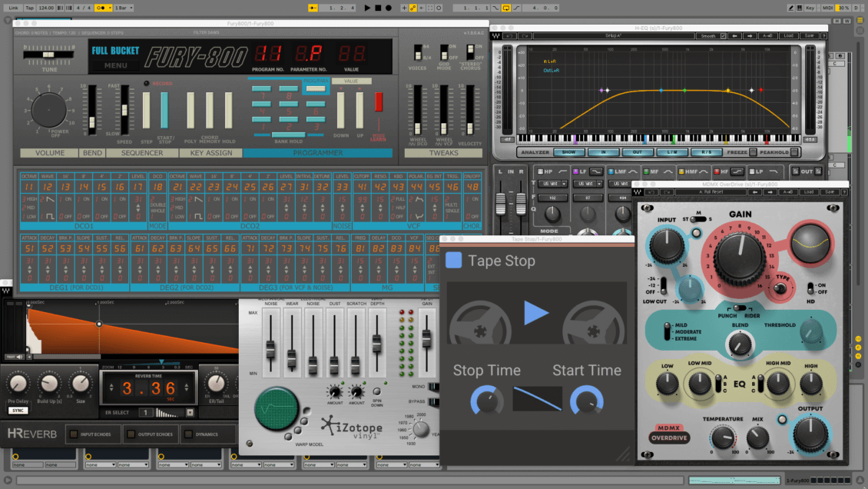Toggle the red HF band
Viewport: 868px width, 489px height.
pyautogui.click(x=717, y=171)
